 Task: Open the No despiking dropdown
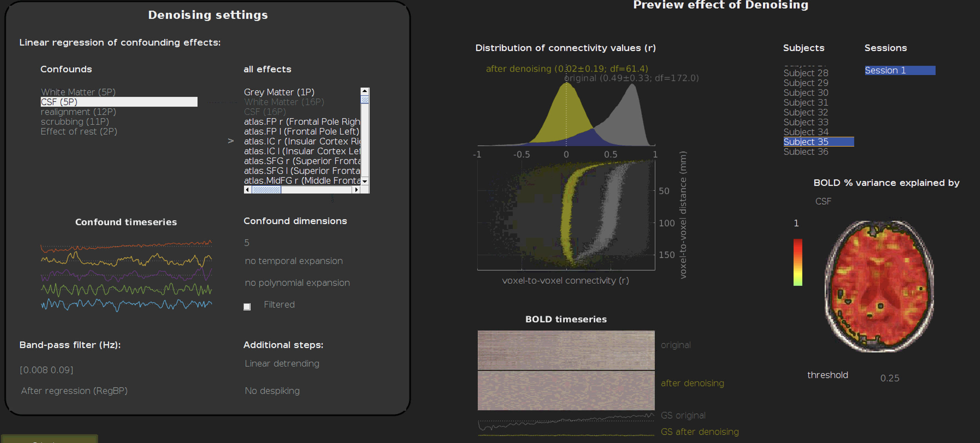272,391
